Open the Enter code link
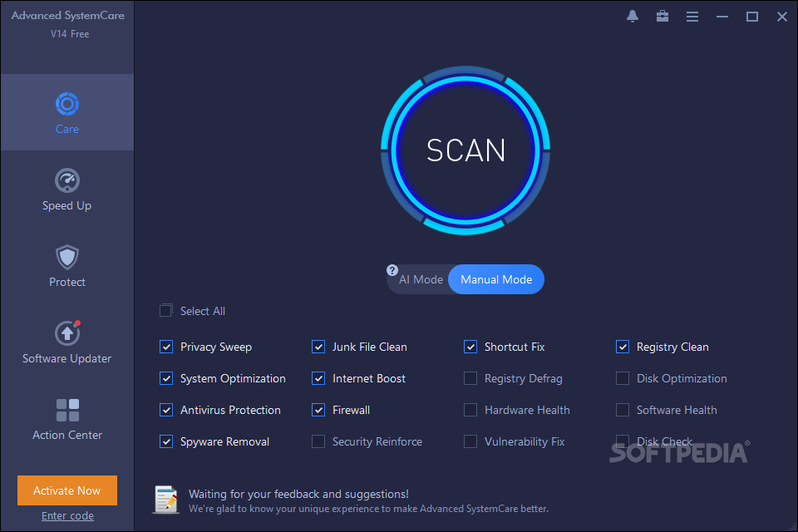Screen dimensions: 798x532 click(67, 515)
